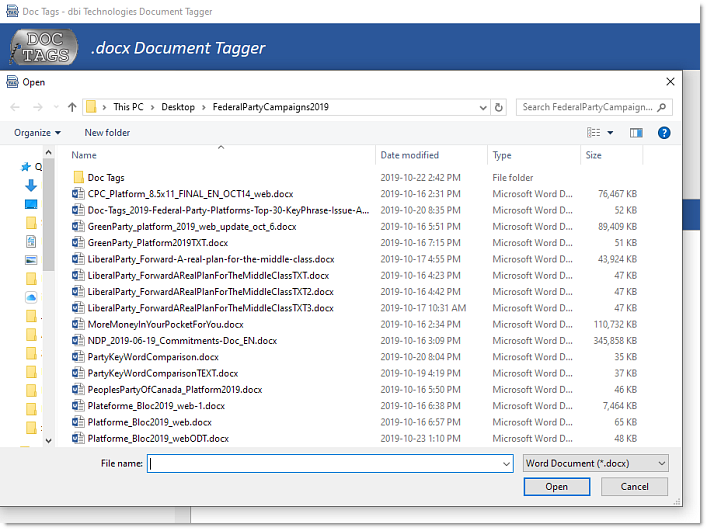Select LiberalParty_ForwardARealPlanForTheMiddleClassTXT.docx icon

[78, 275]
